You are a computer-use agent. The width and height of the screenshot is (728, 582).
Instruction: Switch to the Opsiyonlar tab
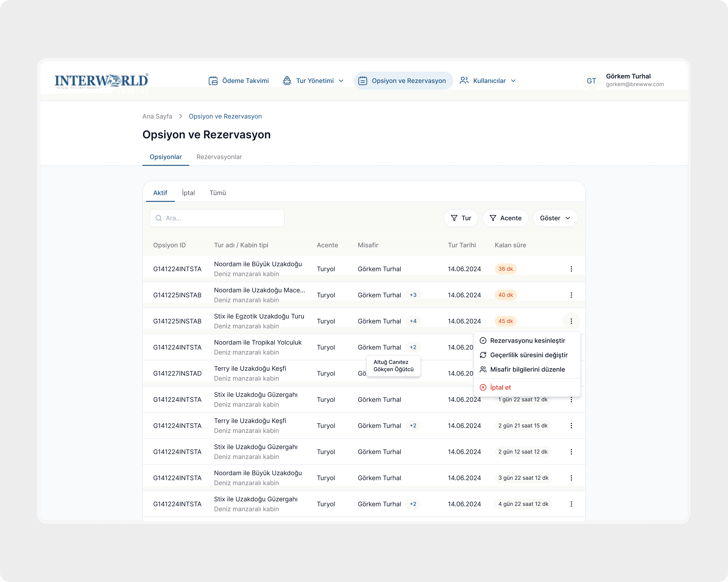[165, 157]
